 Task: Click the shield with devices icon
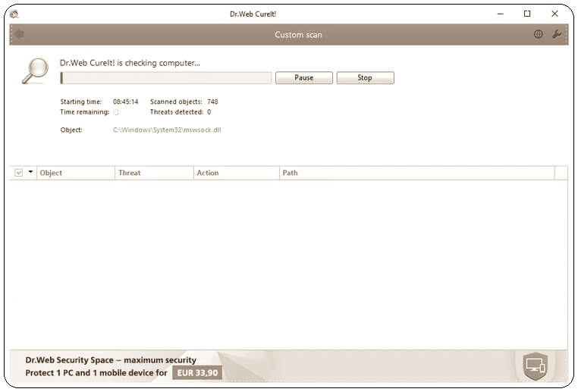(x=536, y=366)
